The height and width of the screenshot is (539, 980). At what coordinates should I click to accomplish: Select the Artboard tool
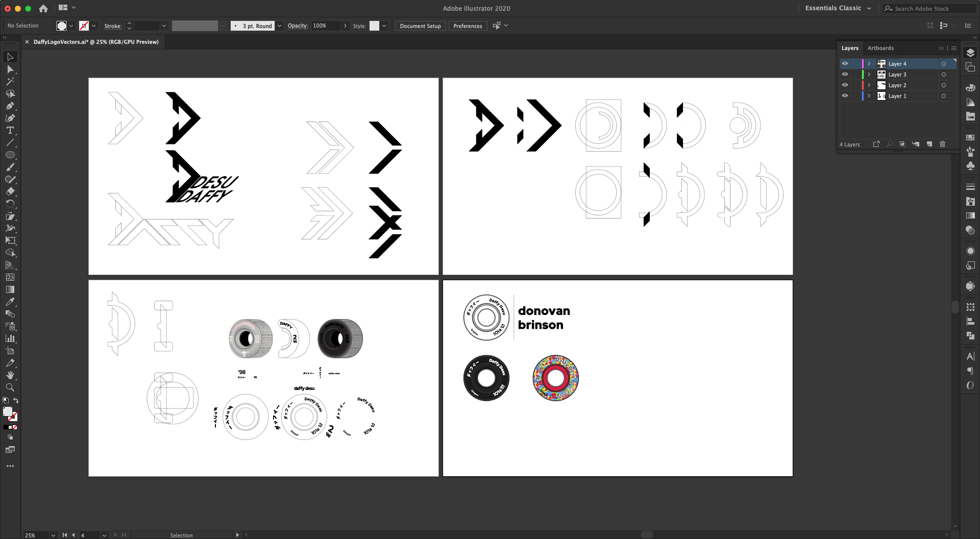click(x=10, y=351)
